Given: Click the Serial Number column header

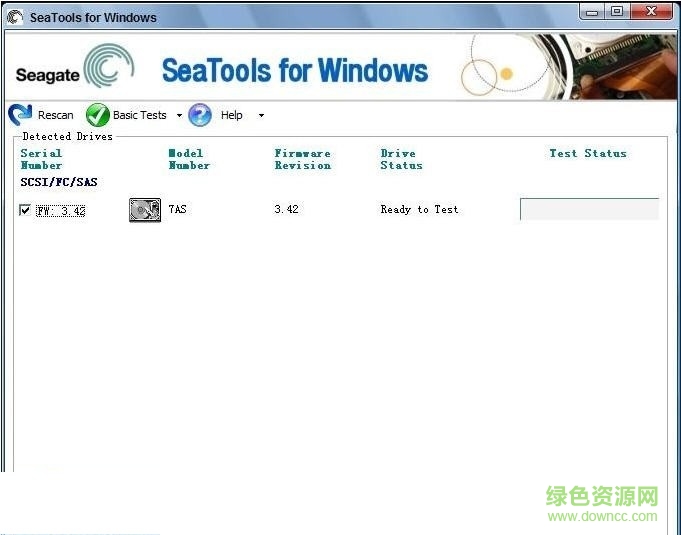Looking at the screenshot, I should click(41, 159).
